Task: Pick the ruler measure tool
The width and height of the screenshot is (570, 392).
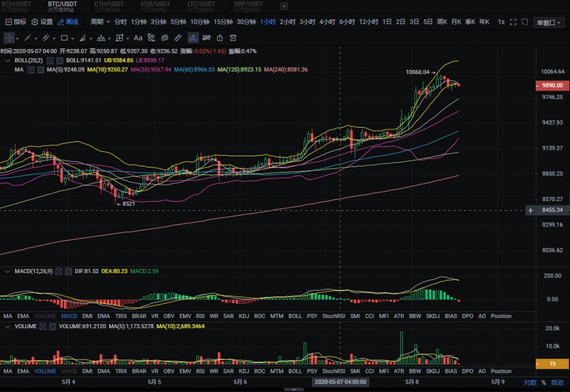Action: 178,38
